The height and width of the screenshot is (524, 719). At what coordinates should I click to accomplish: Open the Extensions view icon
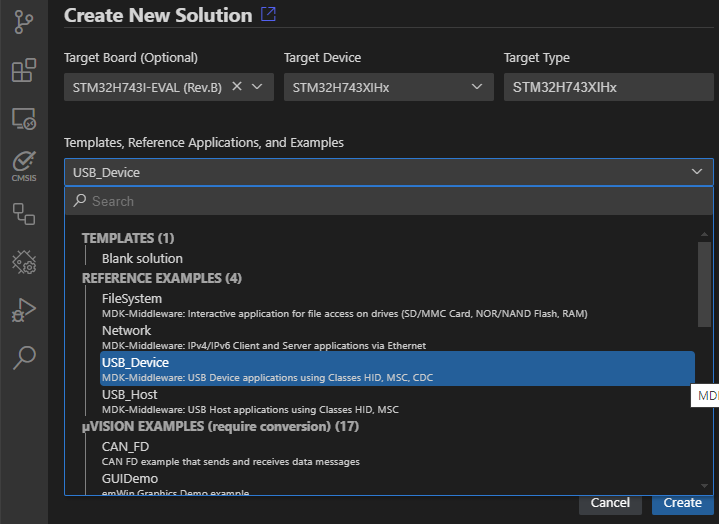click(x=23, y=71)
